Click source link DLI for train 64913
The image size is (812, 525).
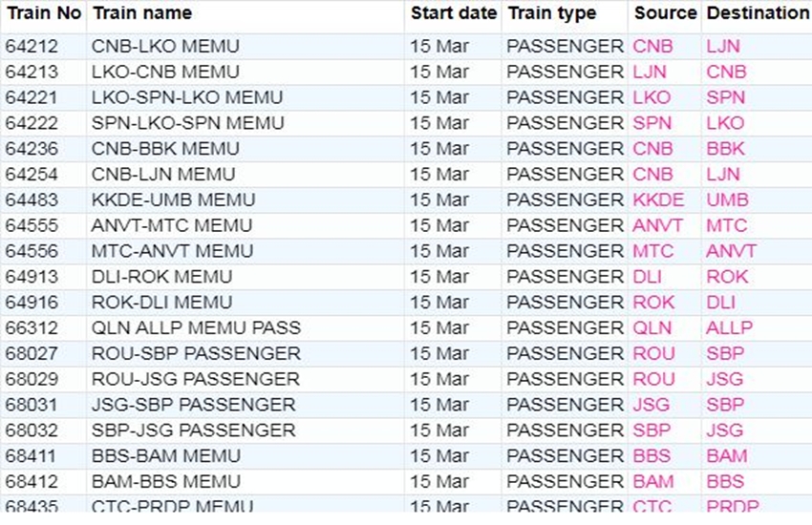649,278
